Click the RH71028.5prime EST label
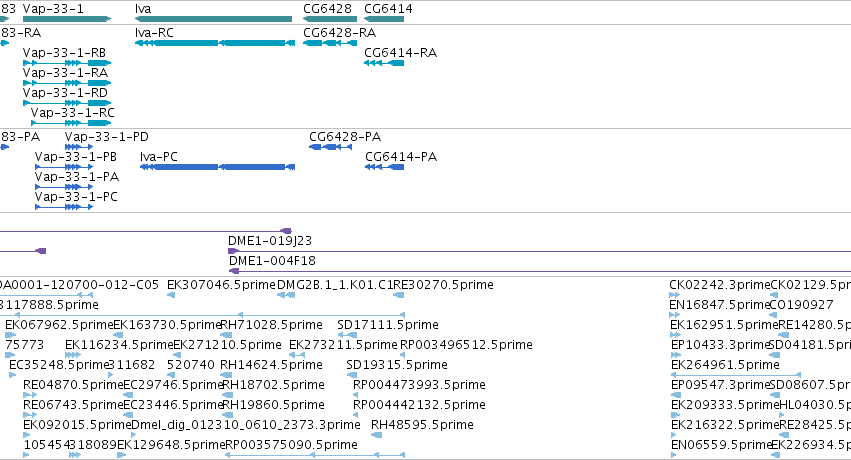The width and height of the screenshot is (851, 460). [271, 325]
